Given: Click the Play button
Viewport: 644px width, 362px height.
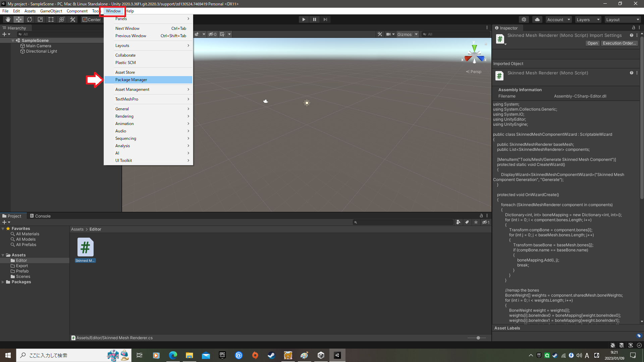Looking at the screenshot, I should click(304, 19).
